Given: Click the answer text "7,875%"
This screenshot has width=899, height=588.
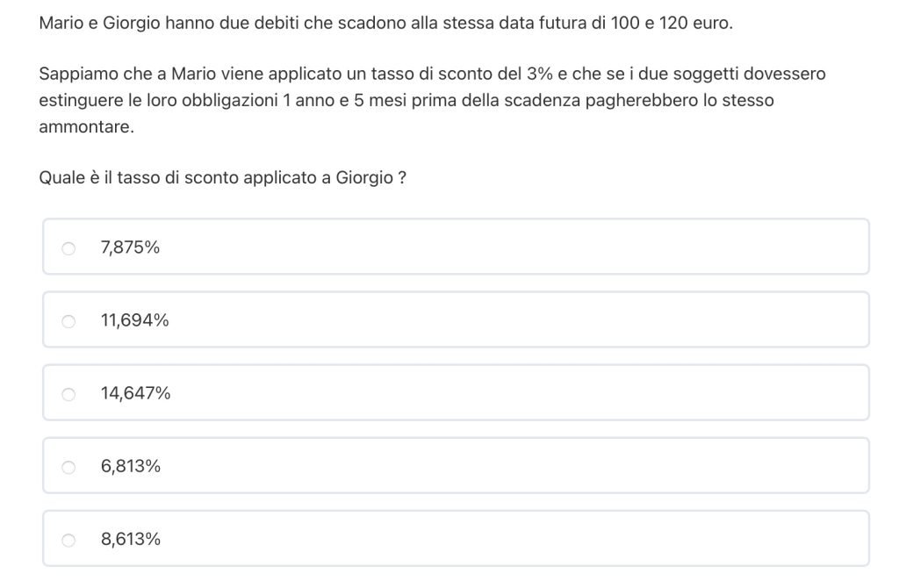Looking at the screenshot, I should tap(130, 248).
